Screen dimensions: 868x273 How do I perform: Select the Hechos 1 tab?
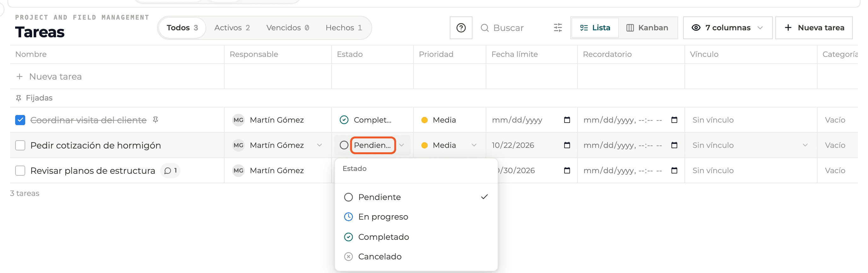tap(344, 28)
